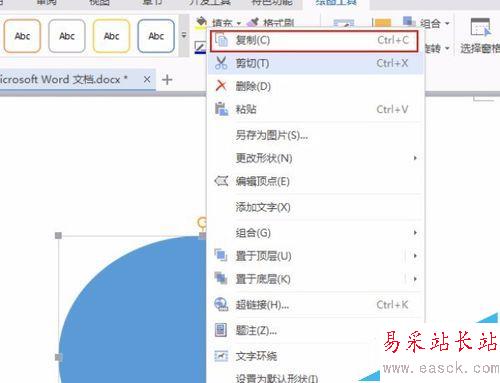Click the group (组合) icon in the ribbon
500x383 pixels.
click(x=409, y=22)
